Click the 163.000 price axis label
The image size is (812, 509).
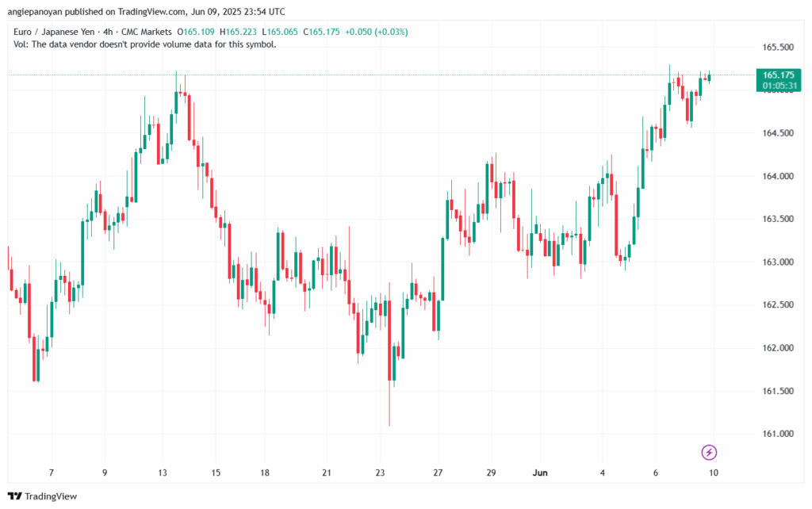[778, 262]
